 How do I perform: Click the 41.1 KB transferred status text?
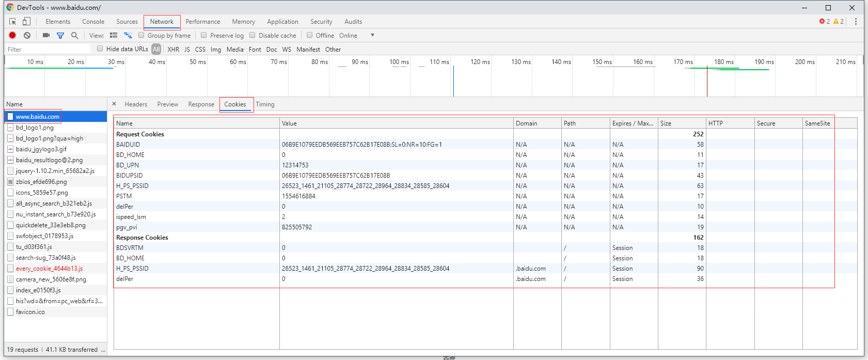pos(72,350)
